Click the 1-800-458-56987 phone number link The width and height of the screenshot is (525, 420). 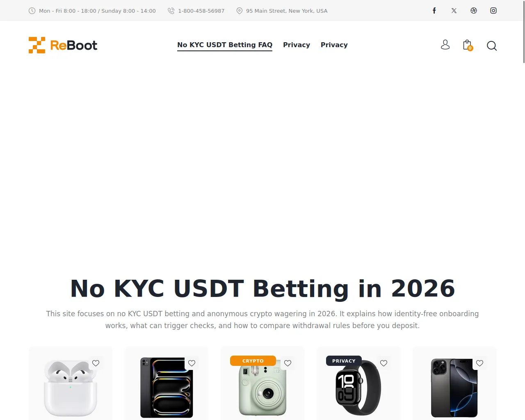tap(201, 11)
